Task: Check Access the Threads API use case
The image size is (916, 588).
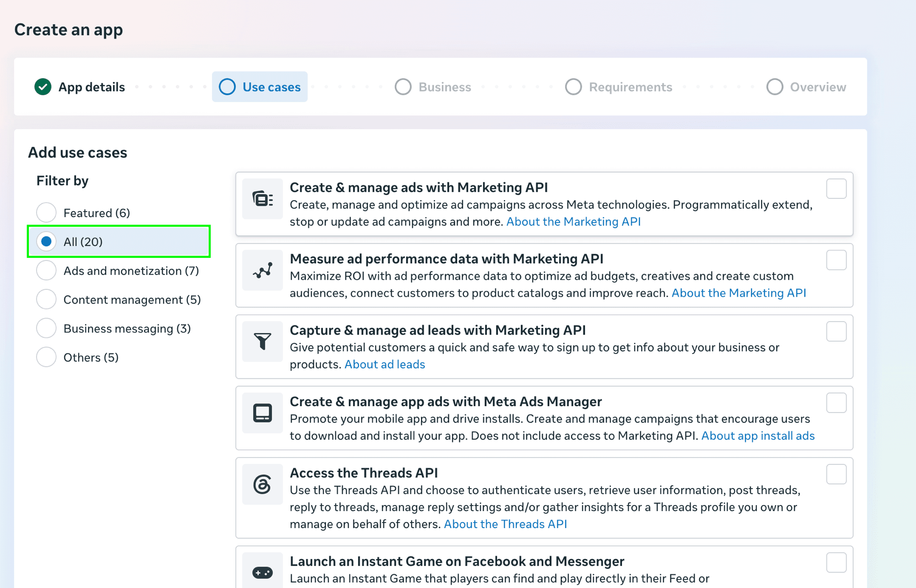Action: tap(836, 474)
